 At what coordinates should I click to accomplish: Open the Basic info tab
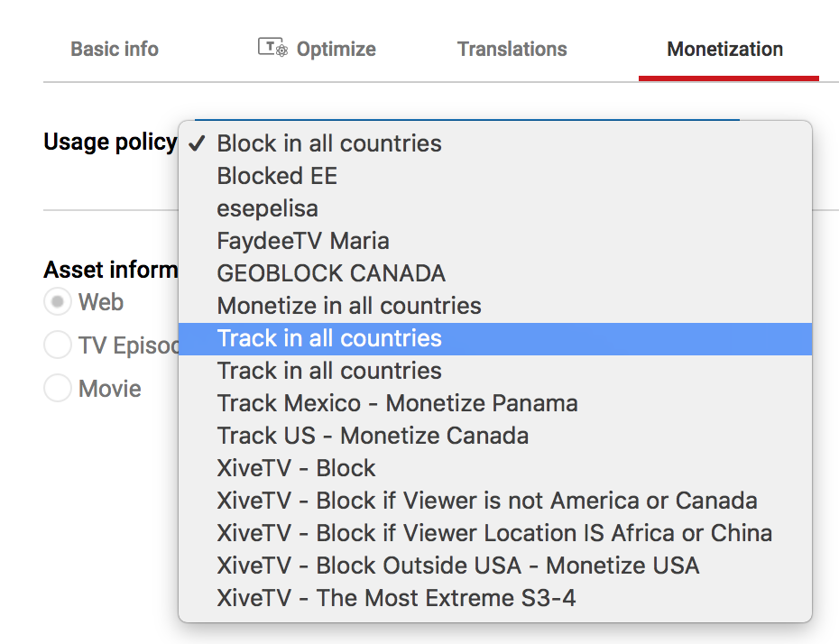(x=115, y=50)
